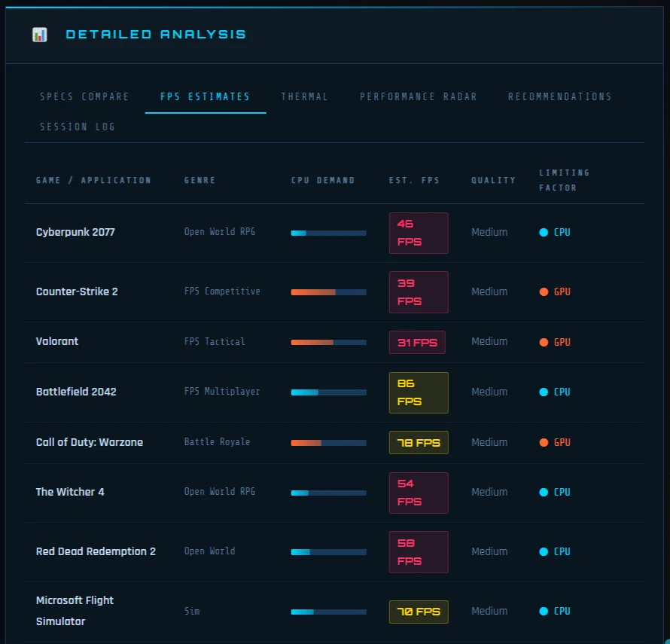Click the cyan CPU dot for Battlefield 2042
670x644 pixels.
[544, 392]
